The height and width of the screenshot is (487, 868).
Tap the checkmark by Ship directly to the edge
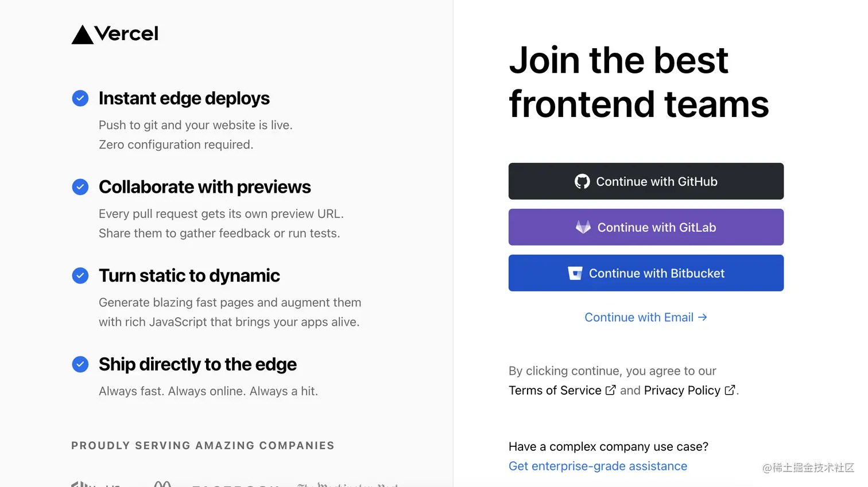(x=80, y=364)
